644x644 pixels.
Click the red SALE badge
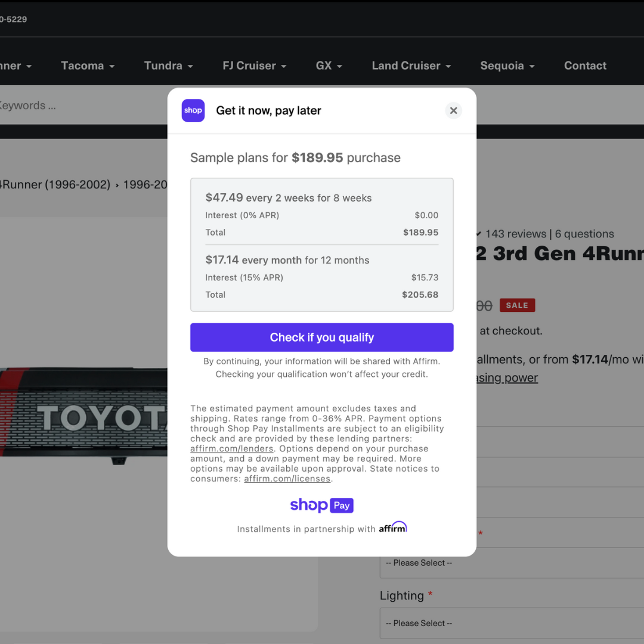(517, 305)
